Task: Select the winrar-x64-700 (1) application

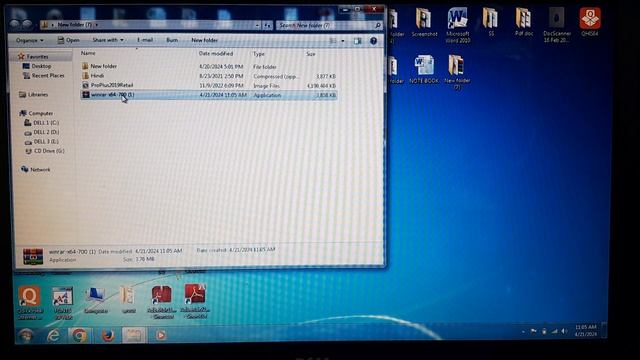Action: click(209, 95)
